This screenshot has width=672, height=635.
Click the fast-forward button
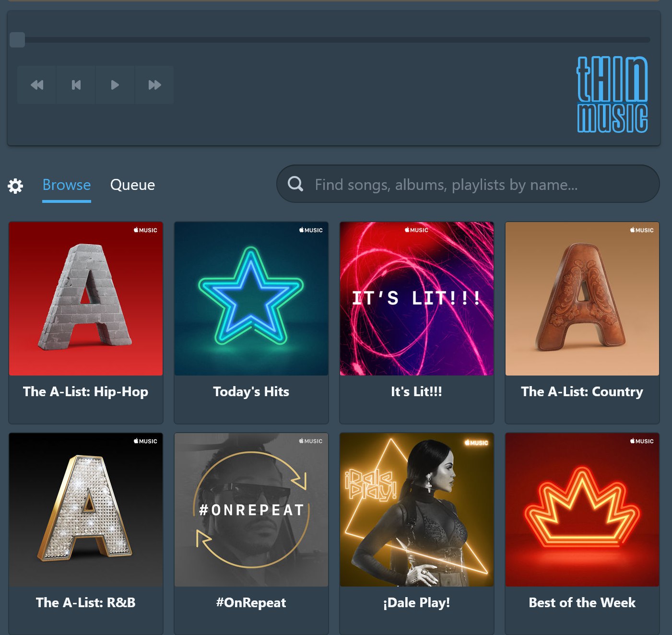coord(154,85)
